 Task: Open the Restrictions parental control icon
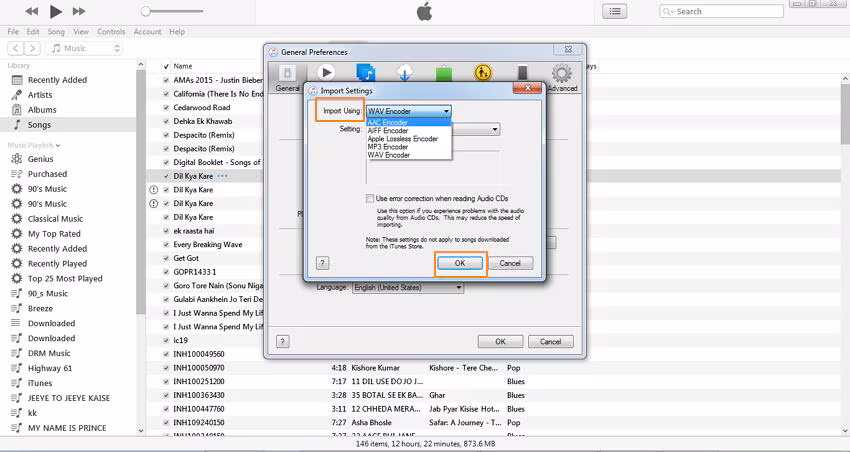482,73
